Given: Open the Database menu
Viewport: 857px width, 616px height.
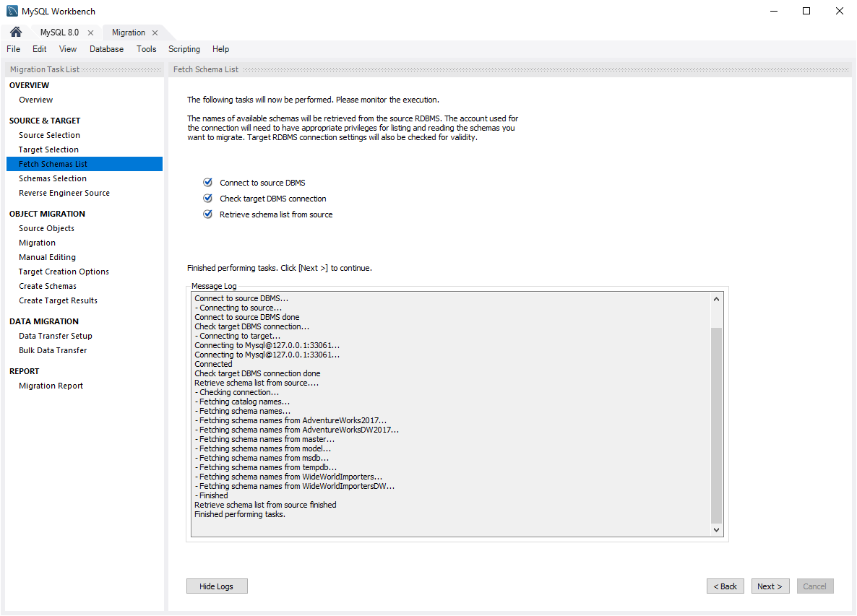Looking at the screenshot, I should [x=106, y=49].
